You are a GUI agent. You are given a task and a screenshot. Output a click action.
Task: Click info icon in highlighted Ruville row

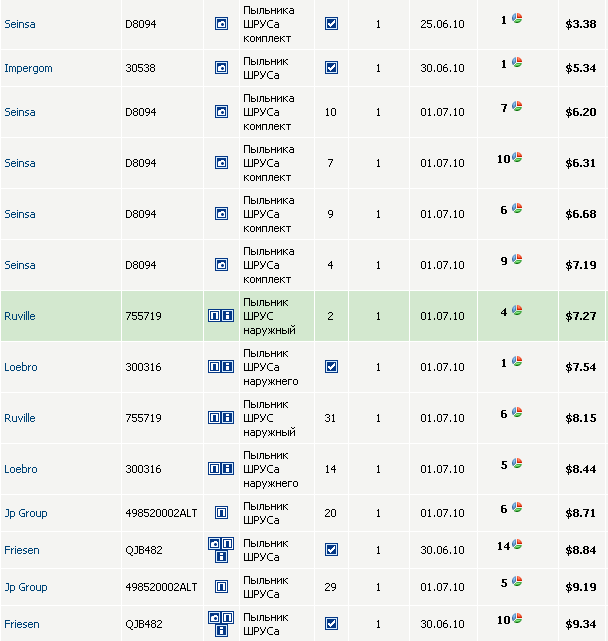coord(227,316)
